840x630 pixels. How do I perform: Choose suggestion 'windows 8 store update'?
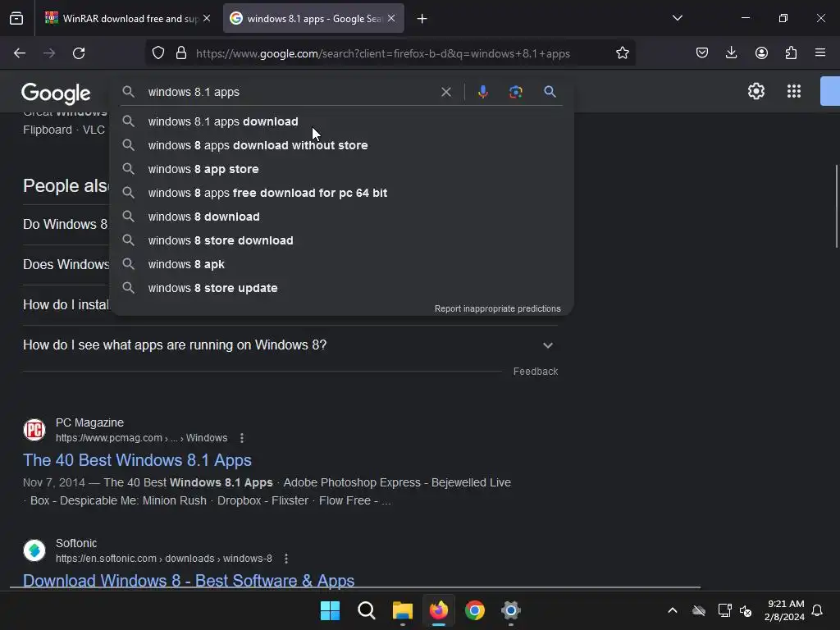point(341,288)
